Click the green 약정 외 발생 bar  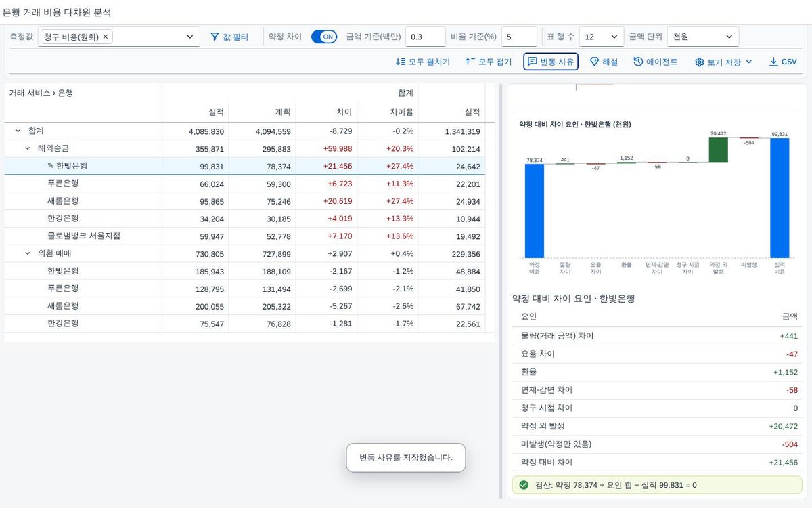[719, 150]
